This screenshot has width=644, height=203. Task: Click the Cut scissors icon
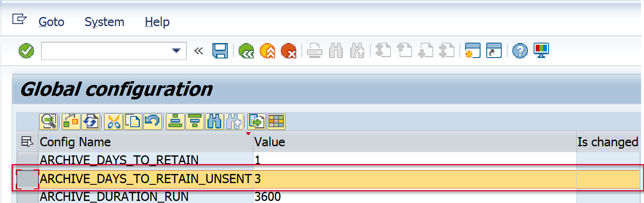click(113, 122)
